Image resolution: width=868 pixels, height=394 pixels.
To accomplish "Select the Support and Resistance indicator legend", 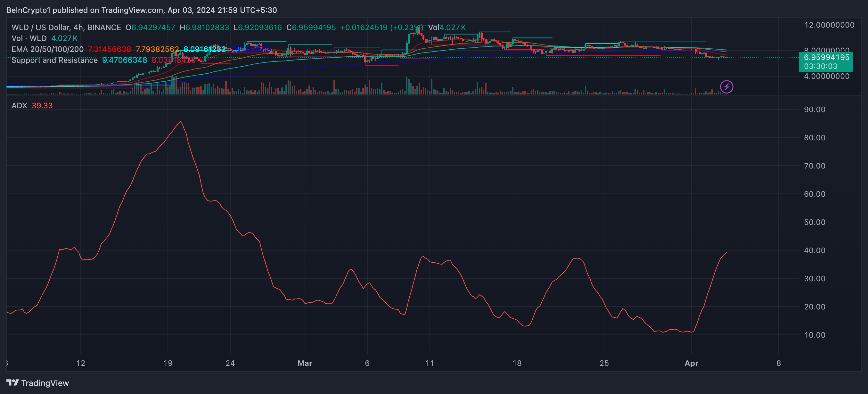I will pyautogui.click(x=54, y=60).
